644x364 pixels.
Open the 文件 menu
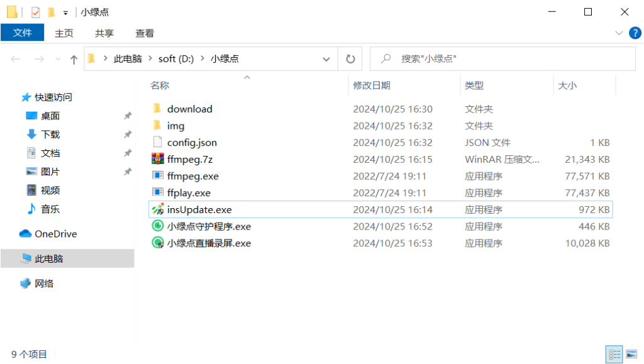[x=23, y=33]
